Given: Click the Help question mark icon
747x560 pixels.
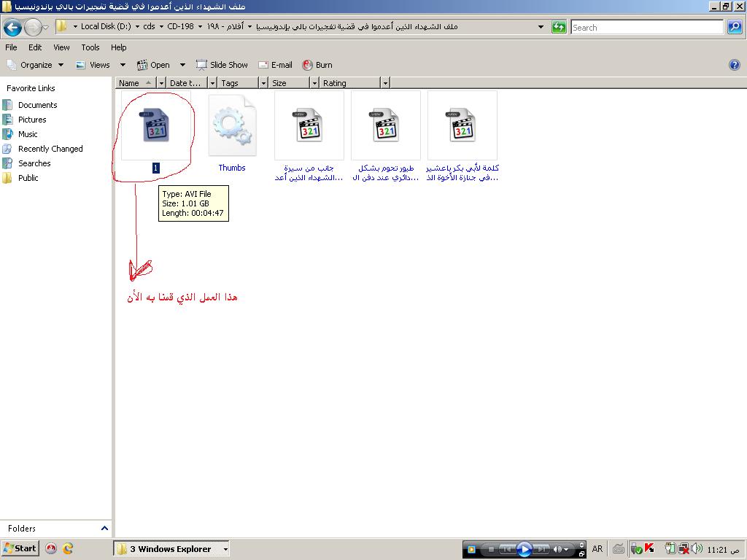Looking at the screenshot, I should pyautogui.click(x=735, y=65).
